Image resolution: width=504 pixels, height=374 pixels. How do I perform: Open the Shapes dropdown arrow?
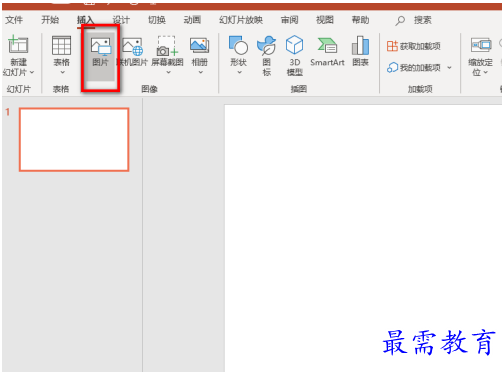(239, 72)
